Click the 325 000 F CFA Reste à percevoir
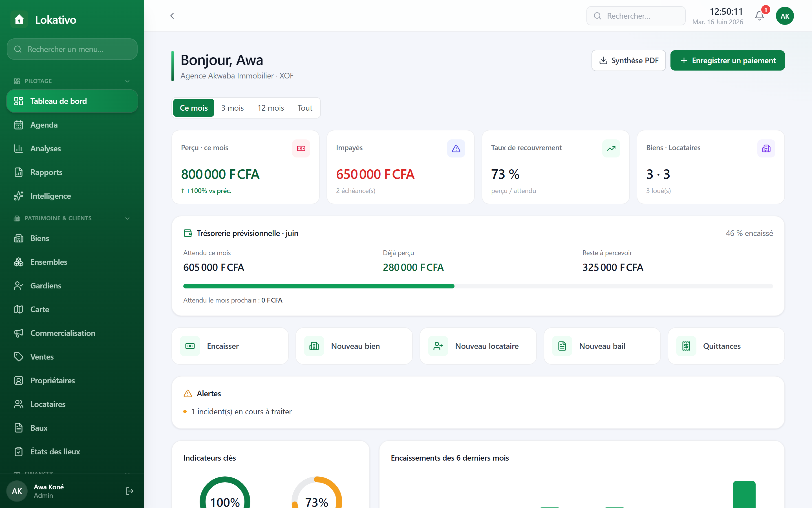 tap(613, 268)
